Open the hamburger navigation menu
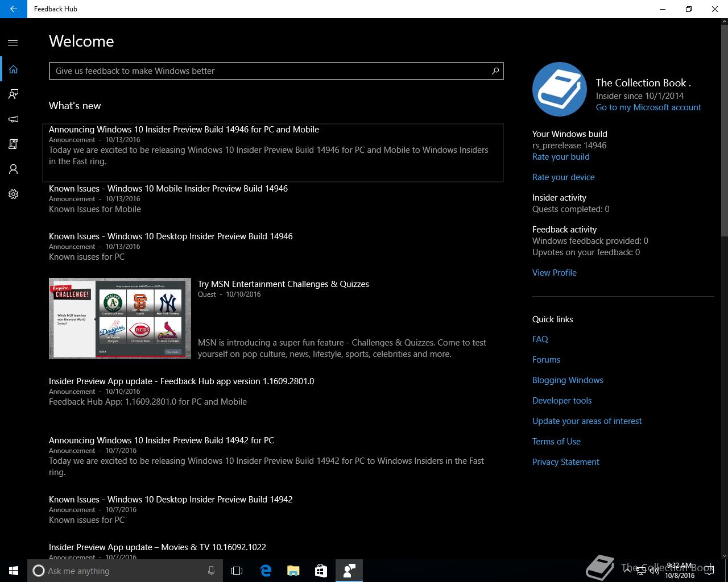 point(13,43)
